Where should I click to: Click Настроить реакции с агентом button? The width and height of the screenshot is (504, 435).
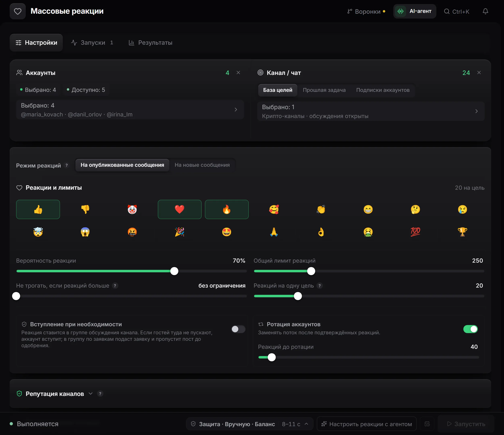click(367, 424)
